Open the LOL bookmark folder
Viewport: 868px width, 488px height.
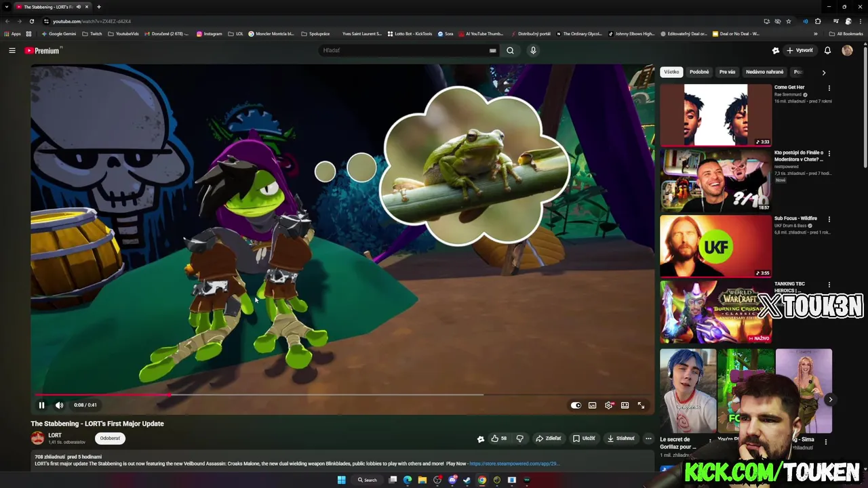(235, 33)
